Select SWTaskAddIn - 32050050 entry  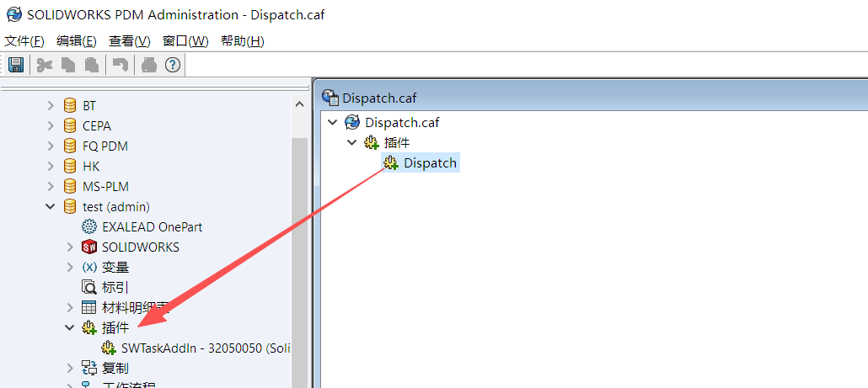[206, 348]
